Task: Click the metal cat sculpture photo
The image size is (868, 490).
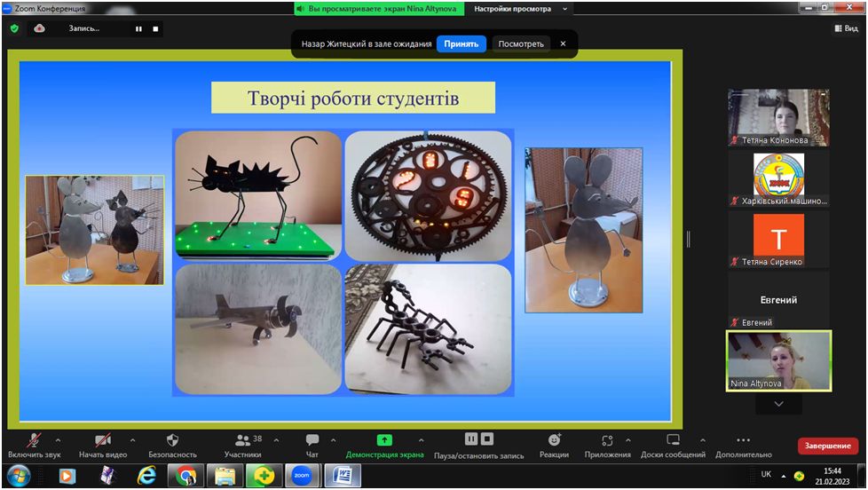Action: pyautogui.click(x=258, y=195)
